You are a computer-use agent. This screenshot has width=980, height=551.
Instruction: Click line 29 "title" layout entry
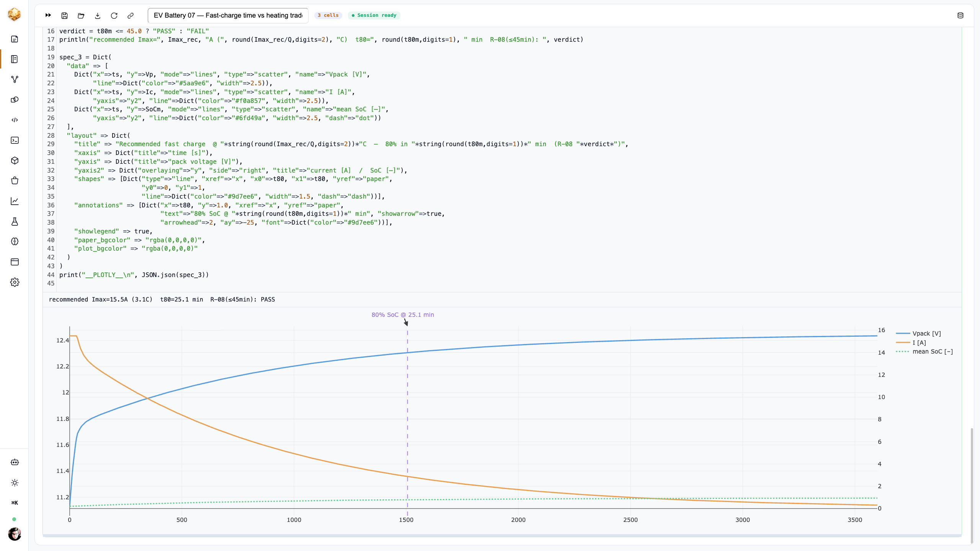351,144
